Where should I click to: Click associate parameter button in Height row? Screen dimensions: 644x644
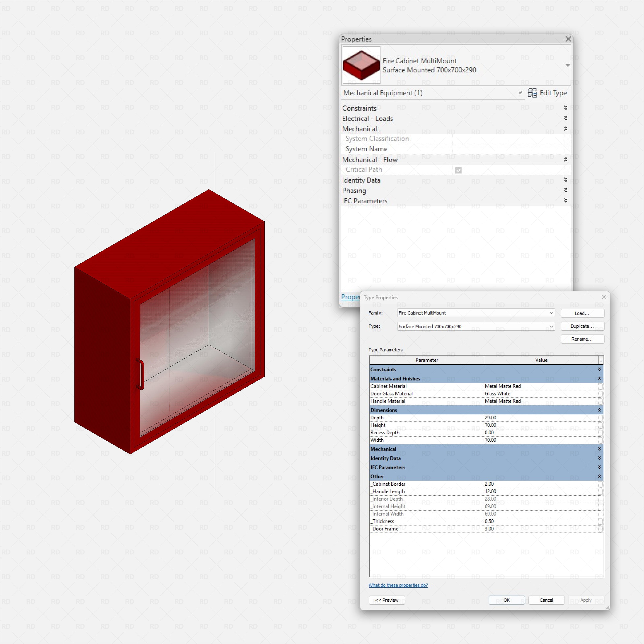(601, 425)
